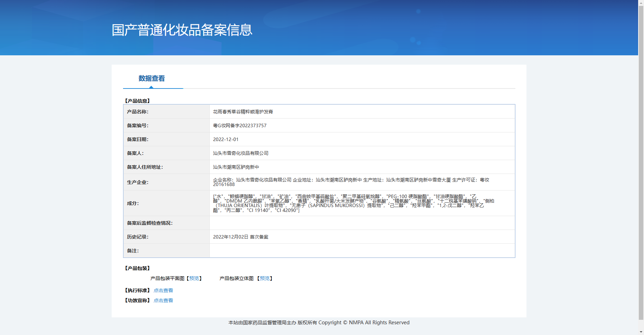The height and width of the screenshot is (335, 644).
Task: Click the 成分 ingredients list text
Action: coord(353,203)
